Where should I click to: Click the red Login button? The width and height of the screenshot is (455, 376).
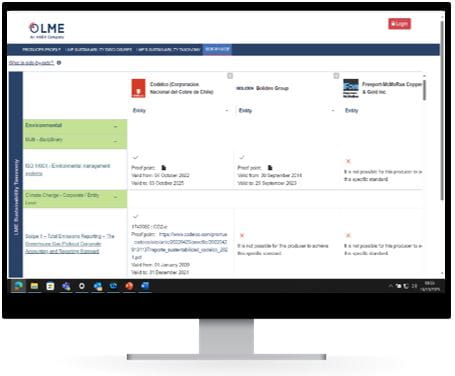[399, 24]
